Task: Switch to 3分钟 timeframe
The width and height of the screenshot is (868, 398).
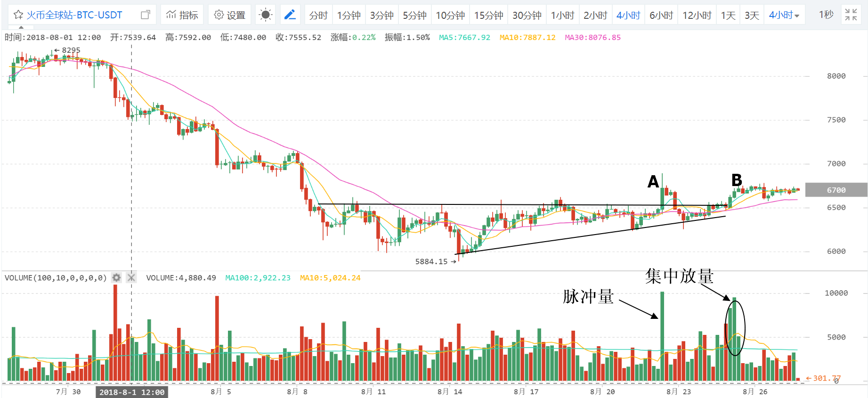Action: 382,15
